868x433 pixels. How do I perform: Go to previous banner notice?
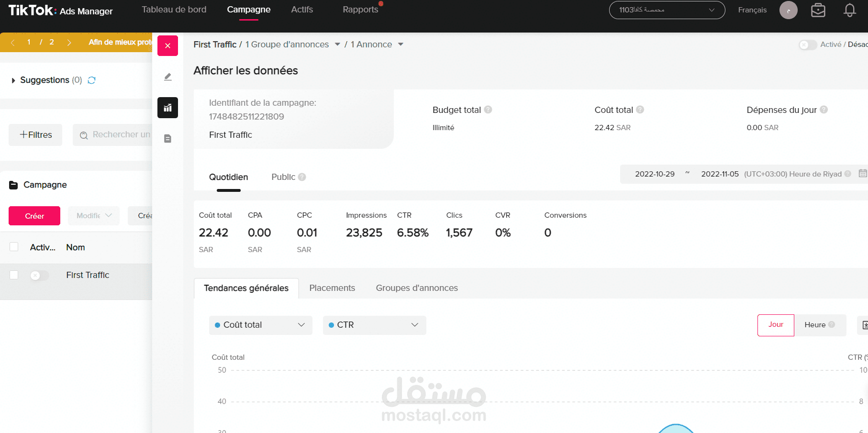click(x=13, y=43)
